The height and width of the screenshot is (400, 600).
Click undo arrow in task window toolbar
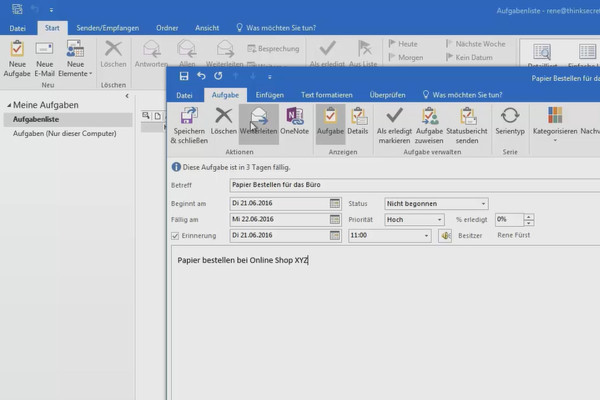coord(201,76)
